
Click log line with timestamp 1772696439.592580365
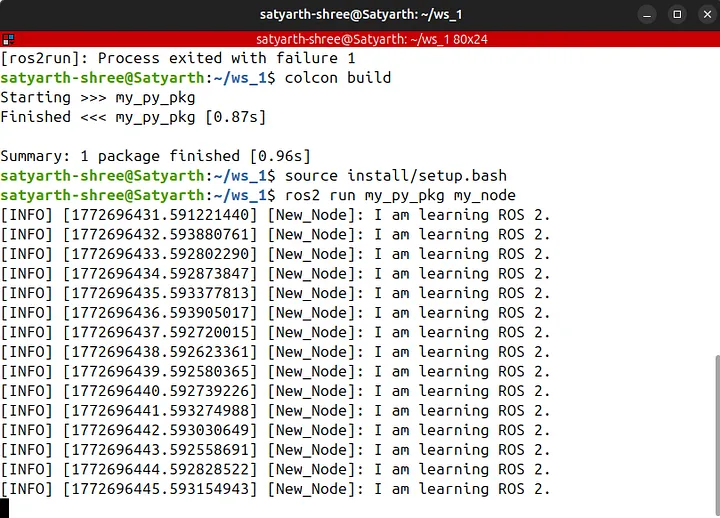(x=275, y=372)
